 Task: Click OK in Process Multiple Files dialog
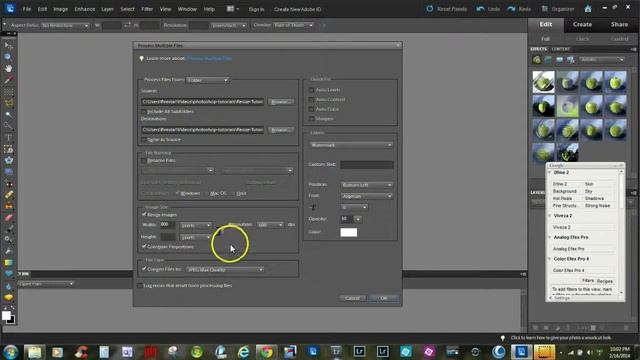[384, 298]
